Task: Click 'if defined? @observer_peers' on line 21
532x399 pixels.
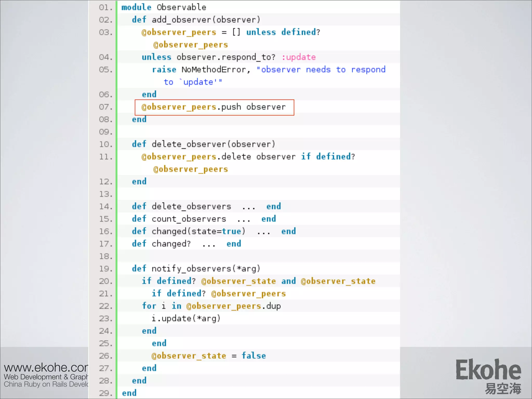Action: point(219,294)
